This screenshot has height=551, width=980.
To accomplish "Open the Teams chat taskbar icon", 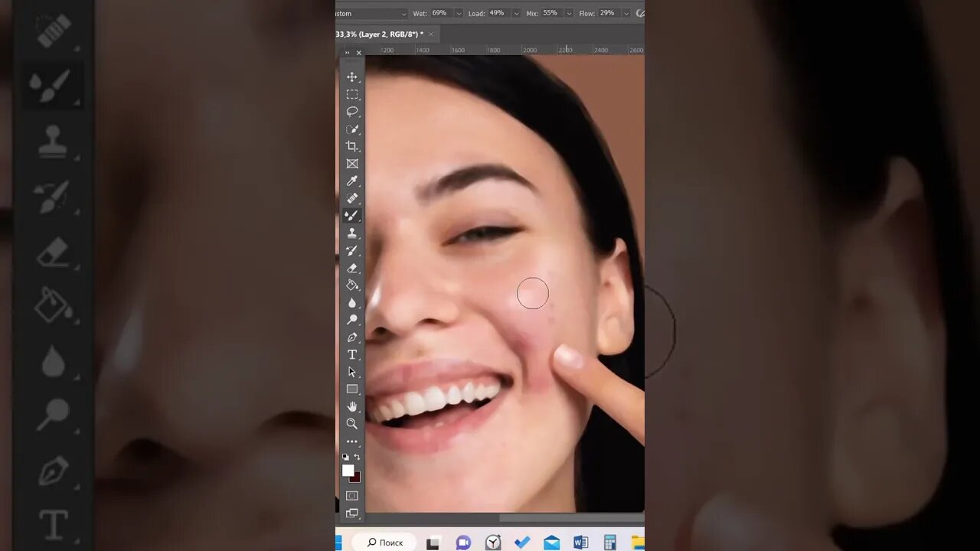I will (463, 543).
